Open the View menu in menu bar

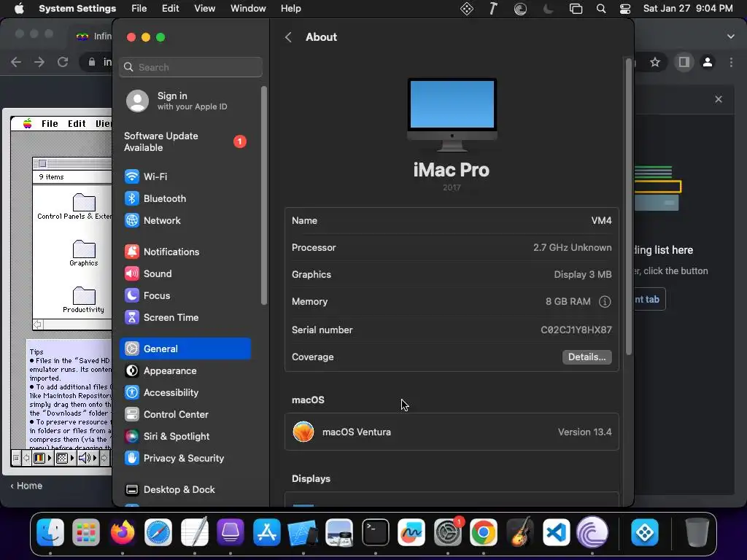[x=205, y=9]
